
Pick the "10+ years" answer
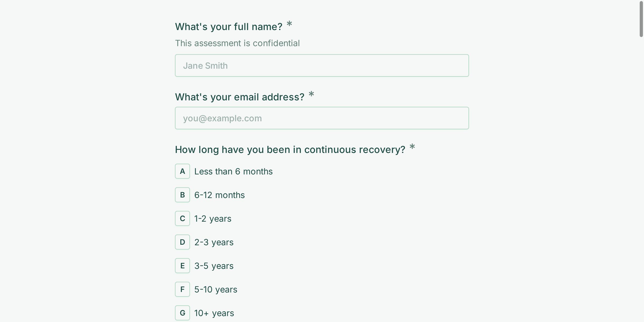point(214,313)
